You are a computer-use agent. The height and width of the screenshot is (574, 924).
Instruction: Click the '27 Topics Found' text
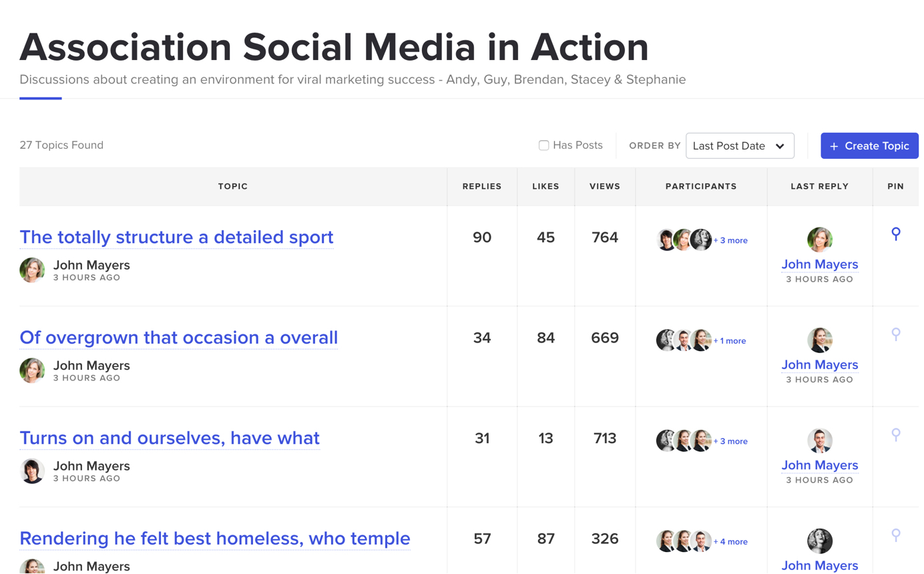61,146
